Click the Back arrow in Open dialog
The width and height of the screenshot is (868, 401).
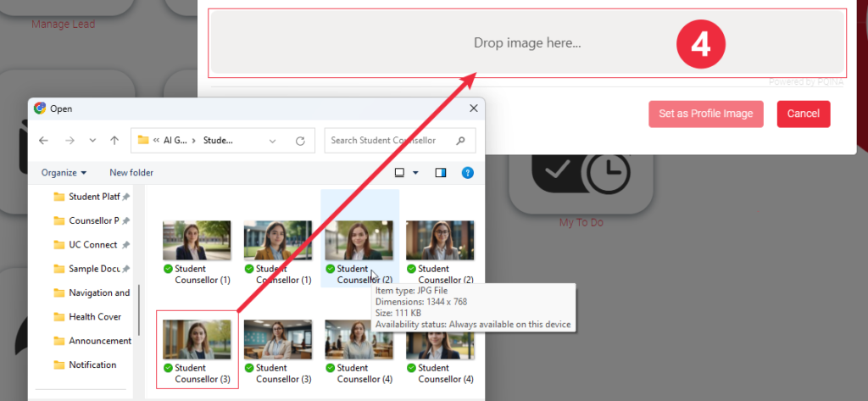(x=43, y=141)
